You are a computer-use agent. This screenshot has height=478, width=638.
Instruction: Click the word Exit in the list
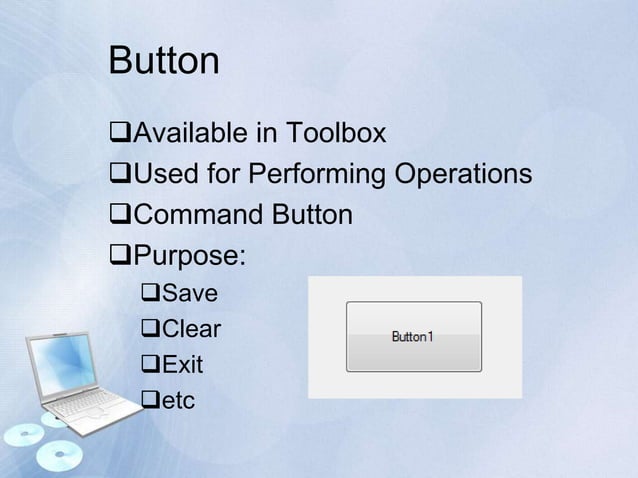tap(183, 364)
